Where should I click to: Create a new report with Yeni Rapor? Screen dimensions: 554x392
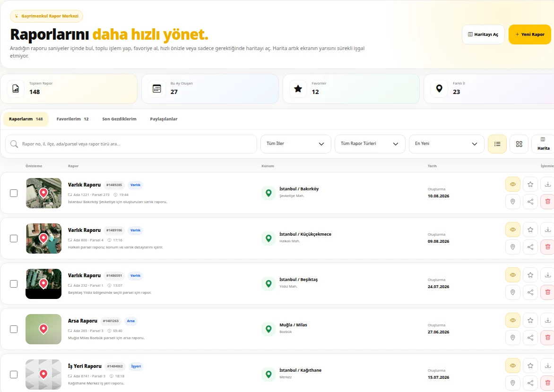click(x=529, y=34)
